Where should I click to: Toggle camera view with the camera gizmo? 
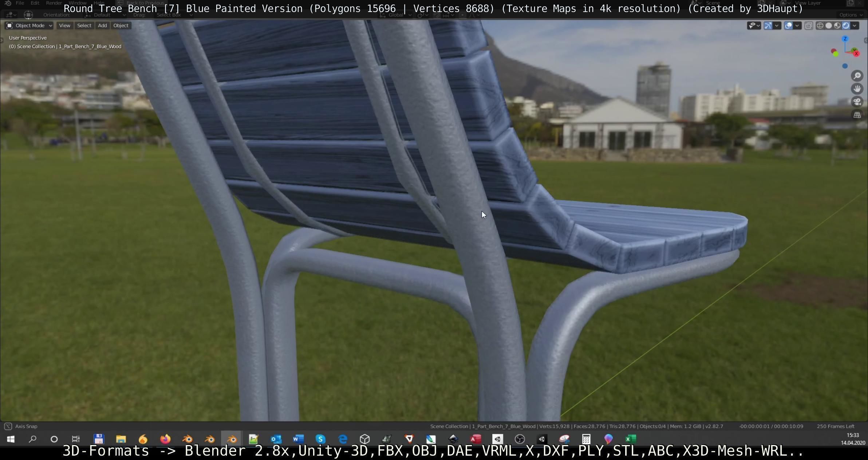point(857,102)
